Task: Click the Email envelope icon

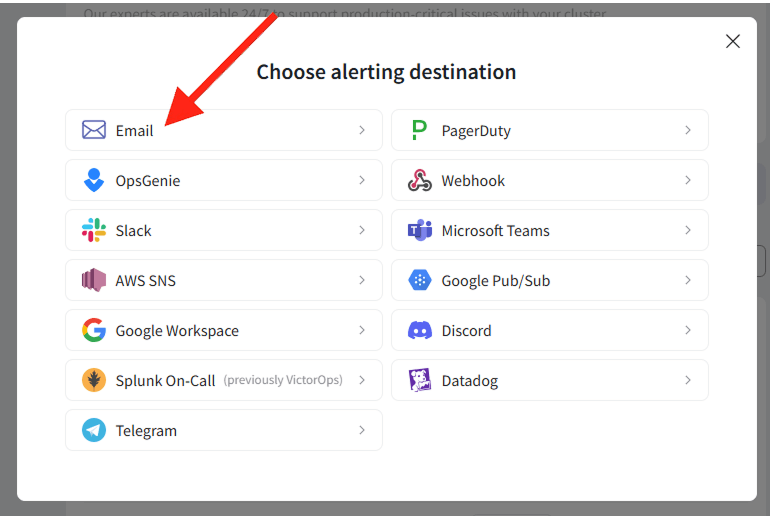Action: [x=94, y=130]
